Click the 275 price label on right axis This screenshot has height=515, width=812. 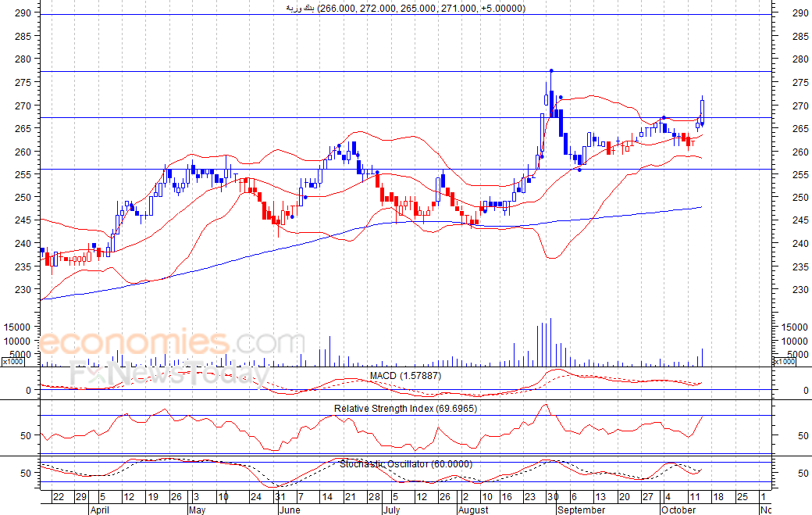[800, 82]
